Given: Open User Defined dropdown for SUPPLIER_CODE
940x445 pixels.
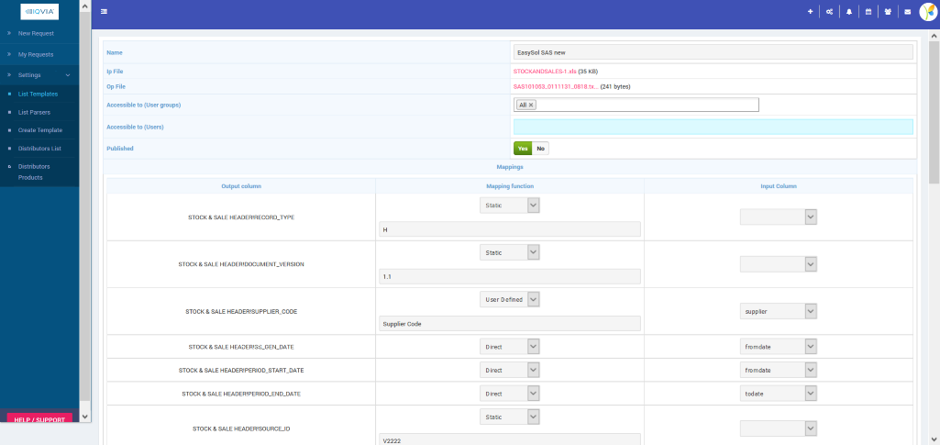Looking at the screenshot, I should pyautogui.click(x=510, y=299).
